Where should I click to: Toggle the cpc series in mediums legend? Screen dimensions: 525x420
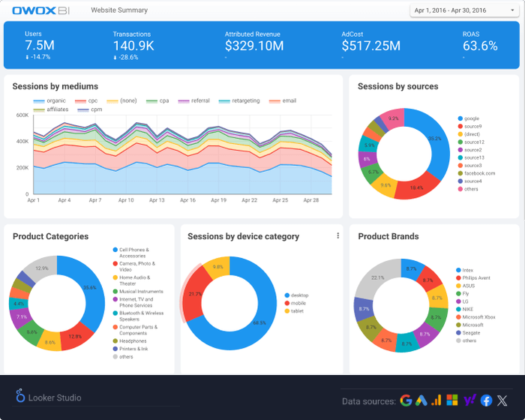86,100
